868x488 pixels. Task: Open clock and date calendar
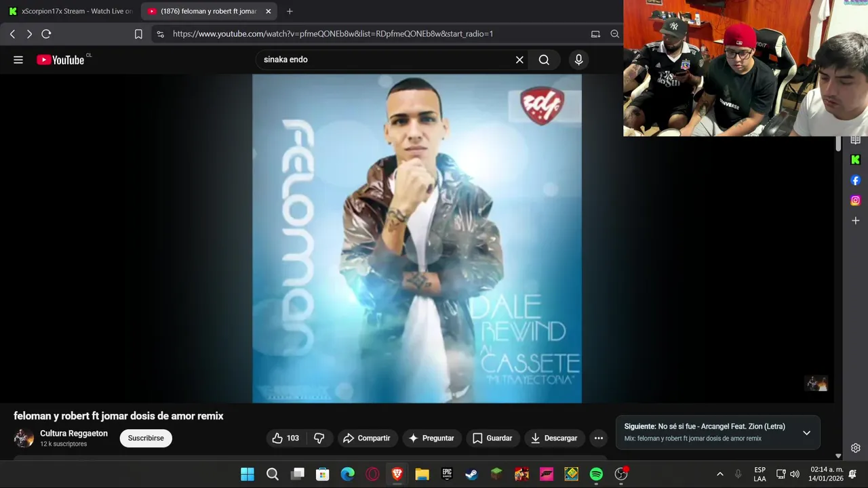click(826, 474)
